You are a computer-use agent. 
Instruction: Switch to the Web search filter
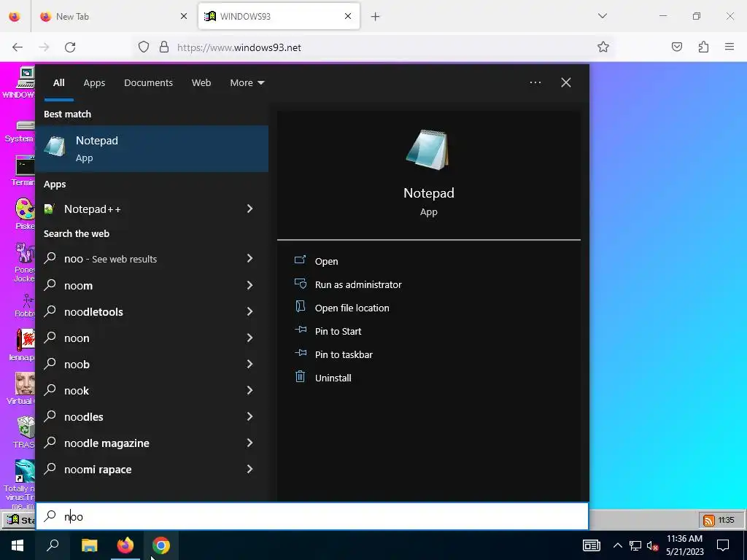pos(201,83)
